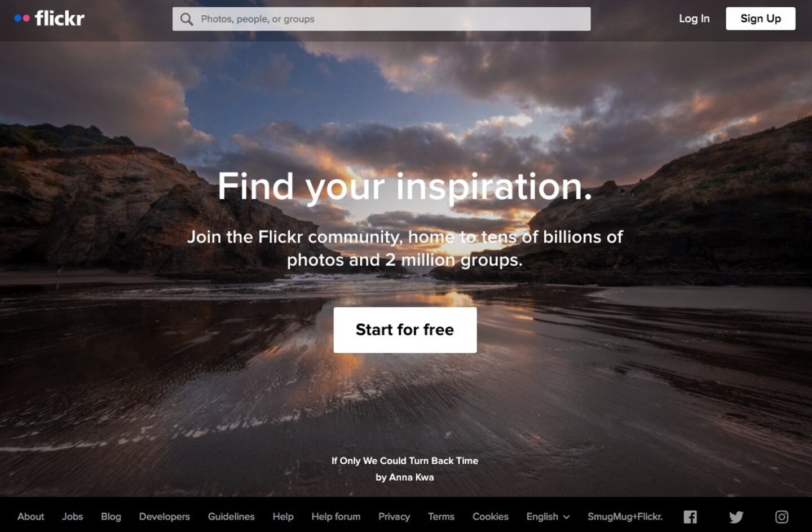Open the Twitter bird icon

pyautogui.click(x=736, y=517)
